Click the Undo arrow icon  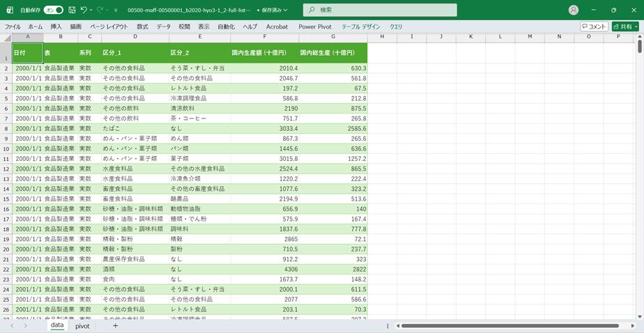[84, 10]
